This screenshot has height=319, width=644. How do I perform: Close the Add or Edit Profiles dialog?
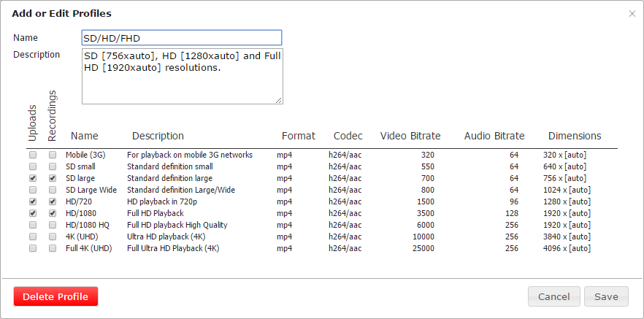pos(632,14)
